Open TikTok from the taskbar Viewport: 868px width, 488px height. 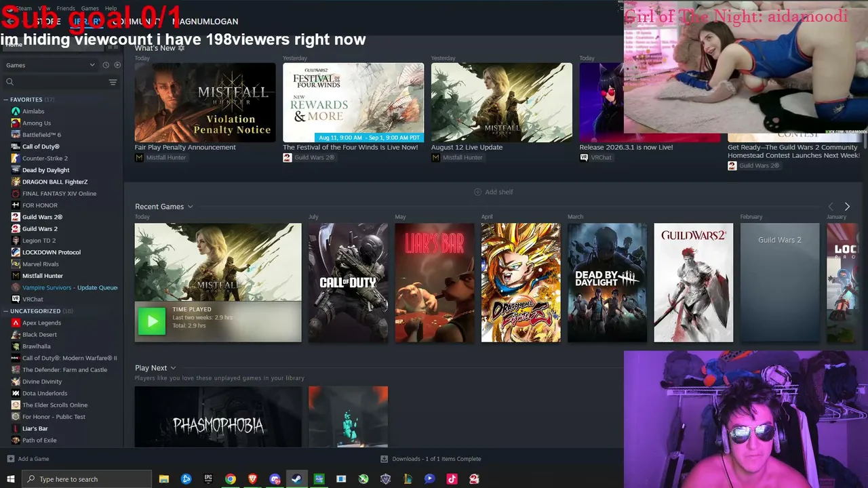pos(452,479)
